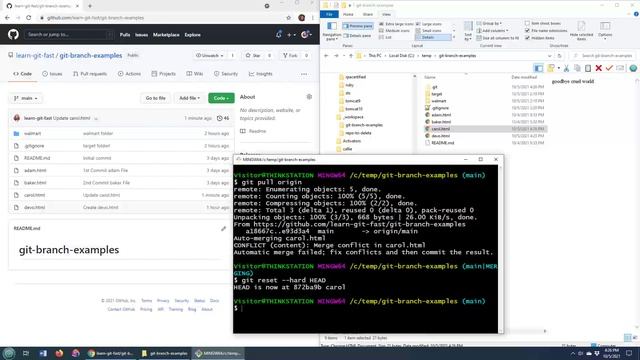
Task: Open the Add file dropdown
Action: point(189,98)
